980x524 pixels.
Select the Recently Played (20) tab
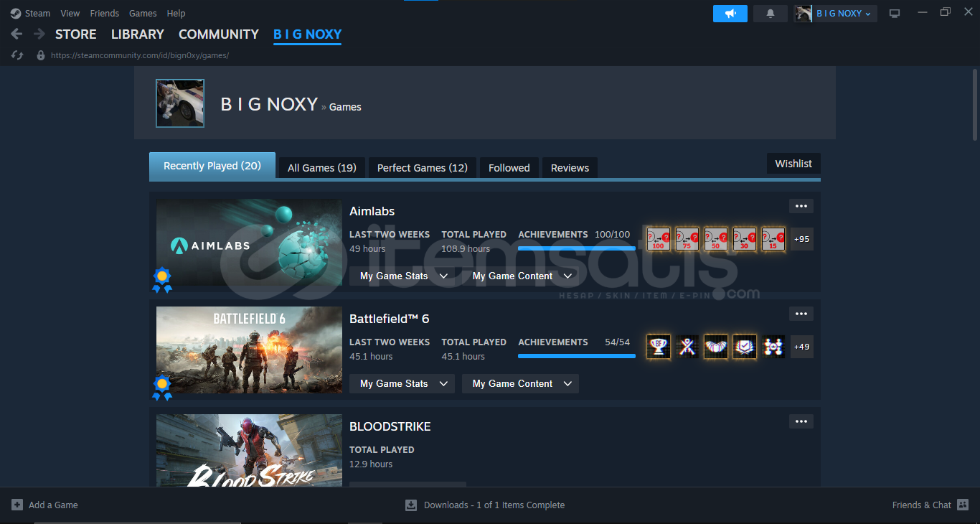pos(212,166)
